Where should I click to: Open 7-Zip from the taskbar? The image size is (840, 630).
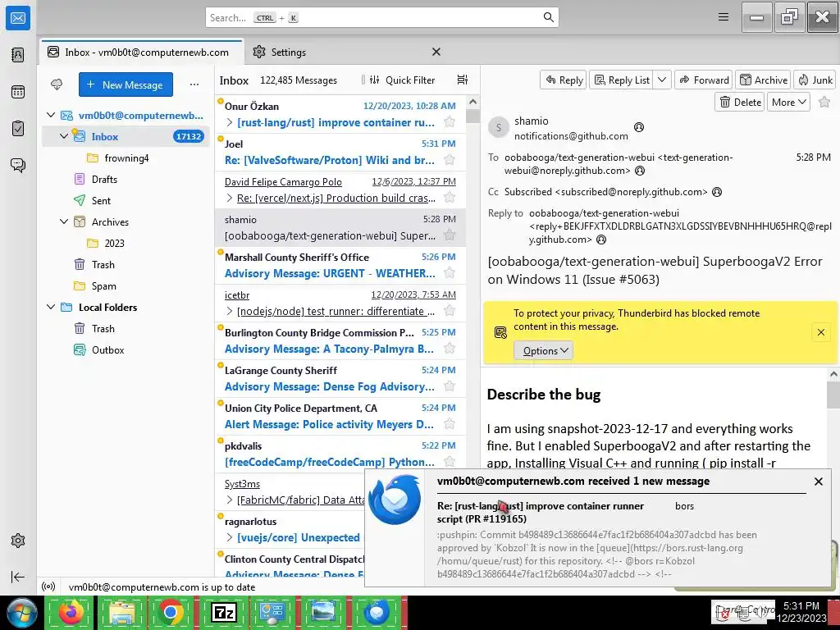point(223,612)
